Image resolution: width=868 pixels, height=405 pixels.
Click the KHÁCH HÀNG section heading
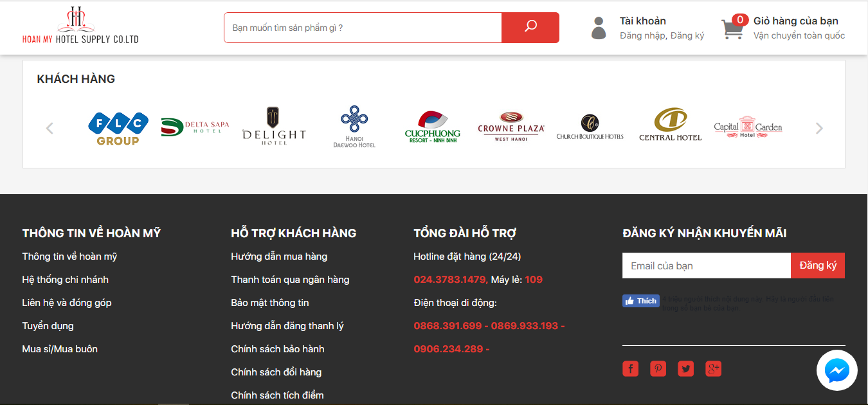coord(76,79)
